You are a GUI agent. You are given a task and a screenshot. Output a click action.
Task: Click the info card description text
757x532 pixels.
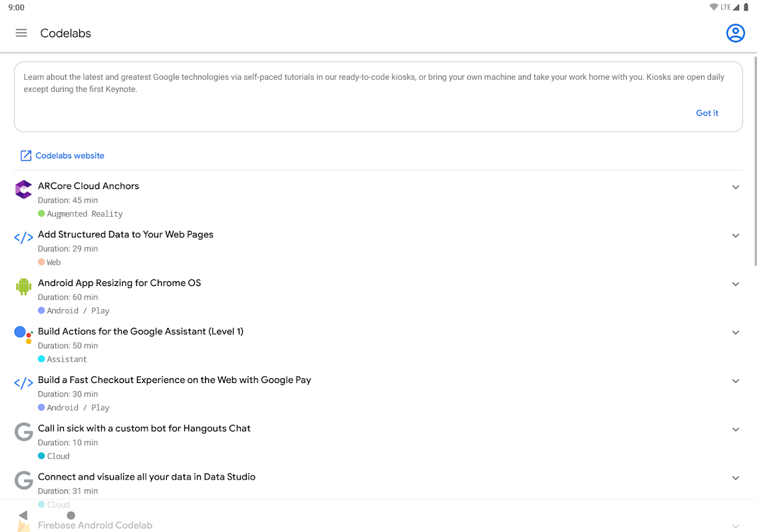pyautogui.click(x=374, y=83)
